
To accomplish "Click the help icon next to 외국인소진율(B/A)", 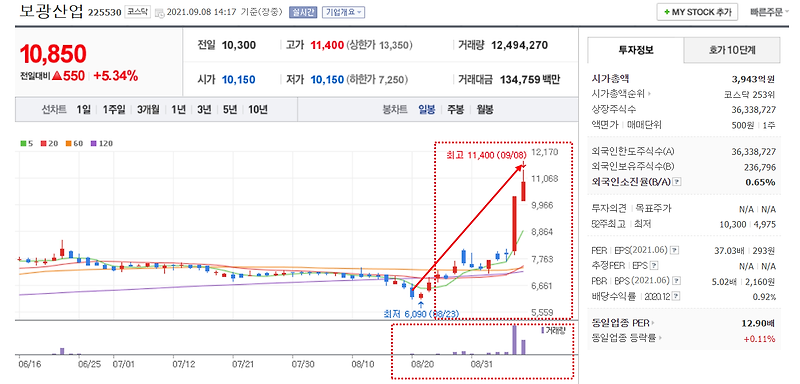I will coord(677,182).
